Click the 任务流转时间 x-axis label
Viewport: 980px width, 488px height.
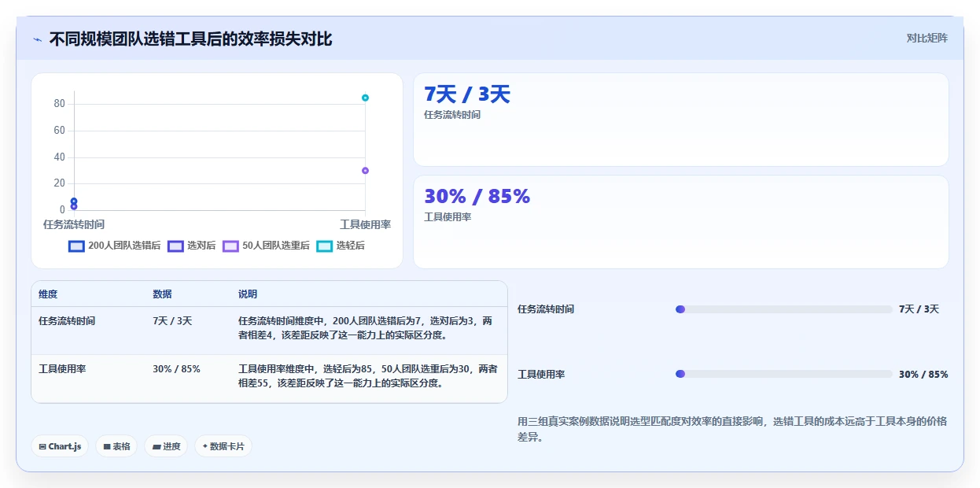pyautogui.click(x=74, y=224)
